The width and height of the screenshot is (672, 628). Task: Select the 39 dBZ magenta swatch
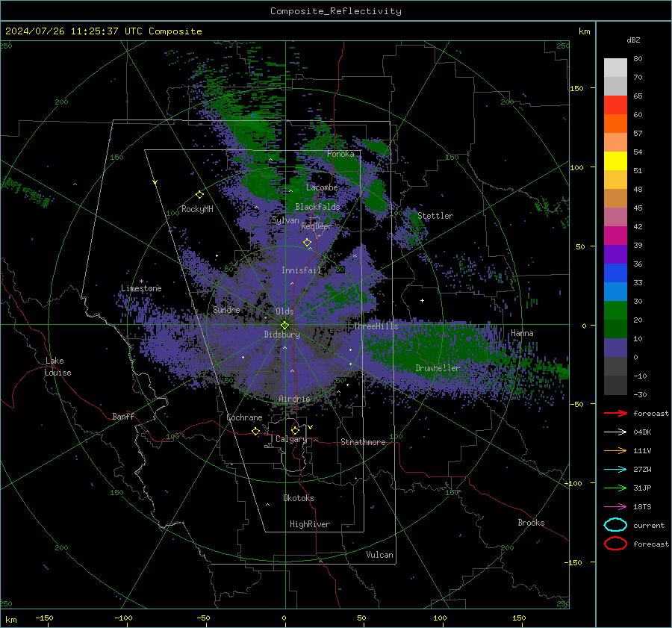(615, 236)
